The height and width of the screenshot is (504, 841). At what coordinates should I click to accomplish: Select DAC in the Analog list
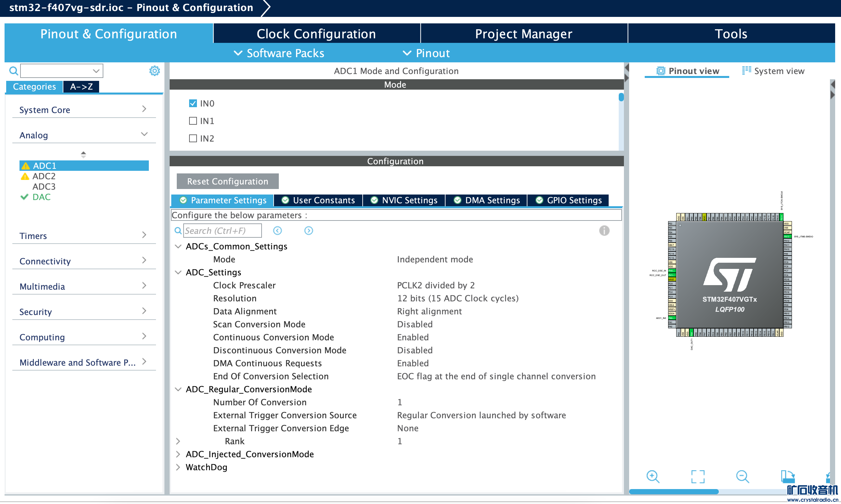click(x=42, y=197)
